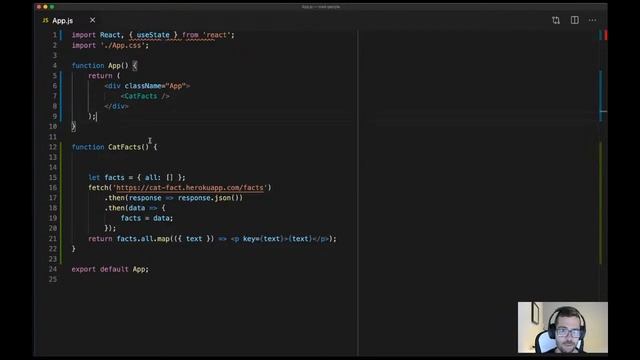Click the './App.css' import string
Screen dimensions: 640x360
pyautogui.click(x=122, y=45)
